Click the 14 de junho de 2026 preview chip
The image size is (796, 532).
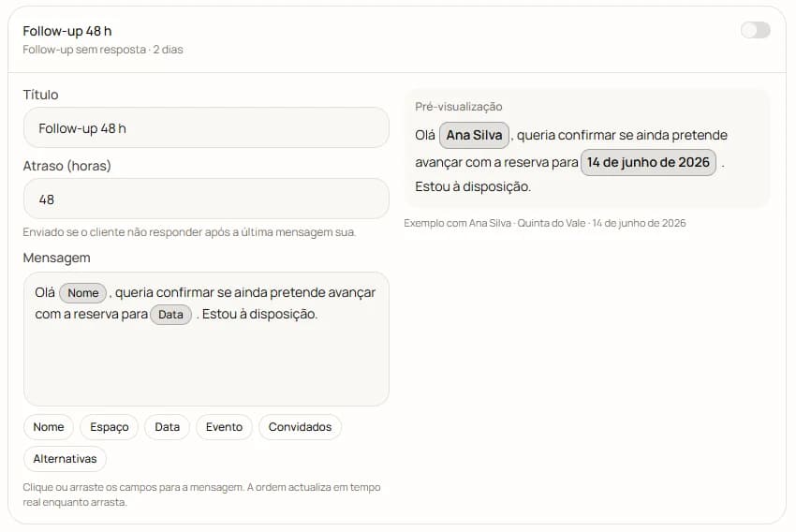pyautogui.click(x=648, y=162)
